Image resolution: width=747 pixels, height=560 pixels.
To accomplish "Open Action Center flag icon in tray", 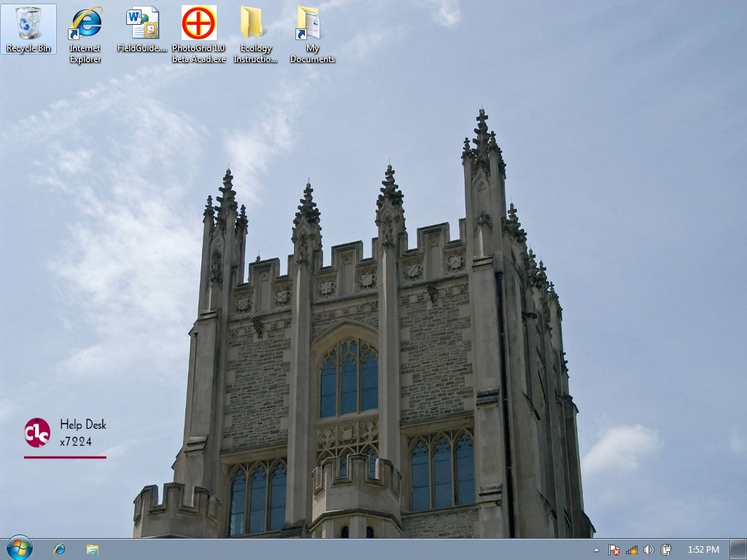I will (614, 550).
